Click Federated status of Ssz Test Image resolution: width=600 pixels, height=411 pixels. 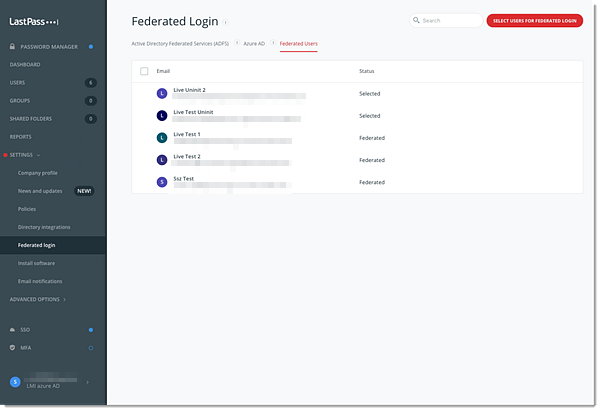click(372, 182)
